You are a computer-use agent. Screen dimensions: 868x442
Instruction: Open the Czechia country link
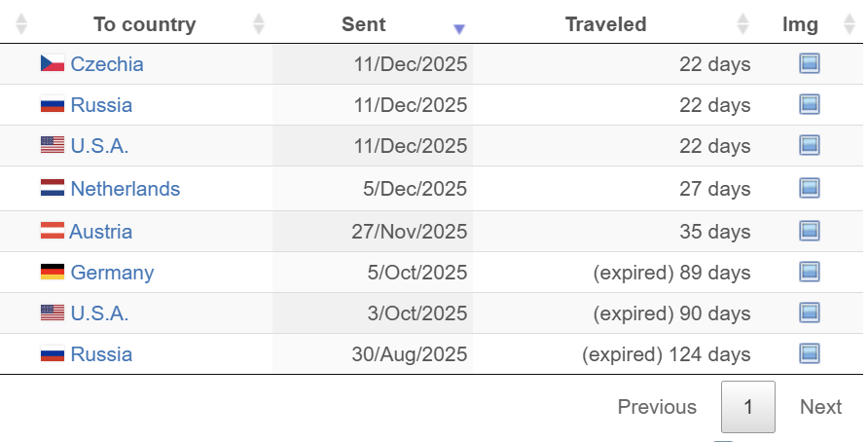click(x=107, y=64)
